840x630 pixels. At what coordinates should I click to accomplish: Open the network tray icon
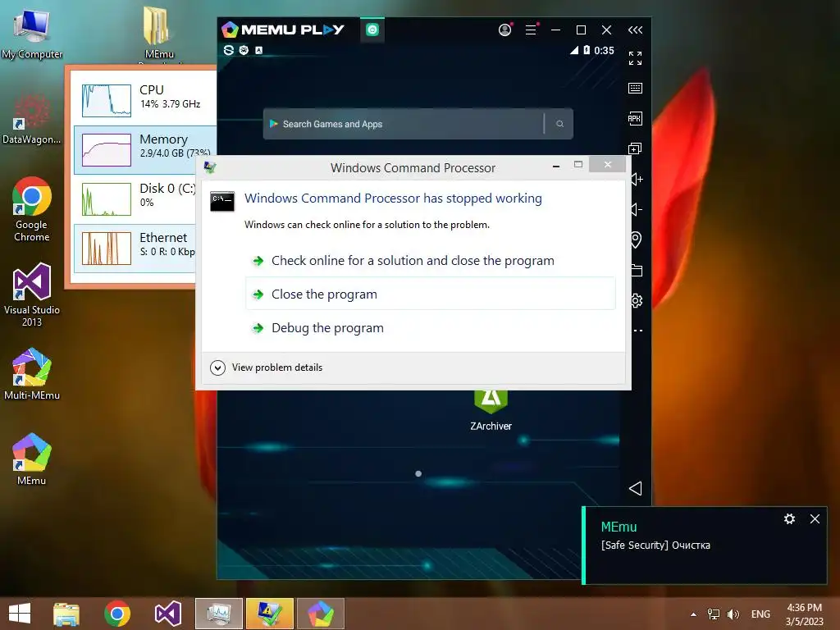pyautogui.click(x=714, y=614)
